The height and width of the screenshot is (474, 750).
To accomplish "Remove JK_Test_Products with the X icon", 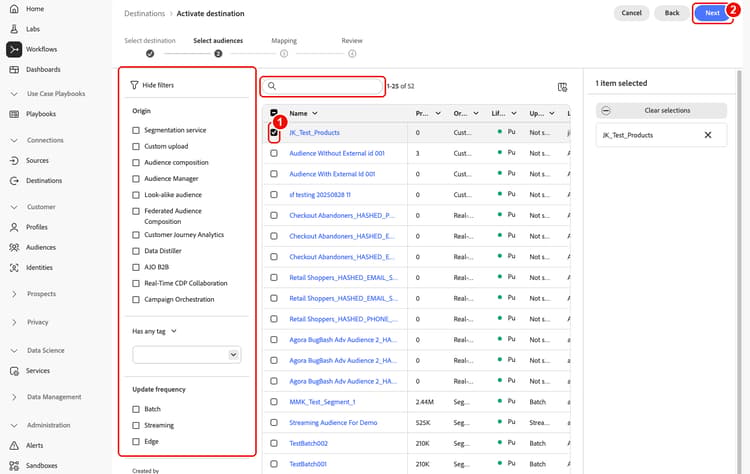I will pyautogui.click(x=708, y=135).
